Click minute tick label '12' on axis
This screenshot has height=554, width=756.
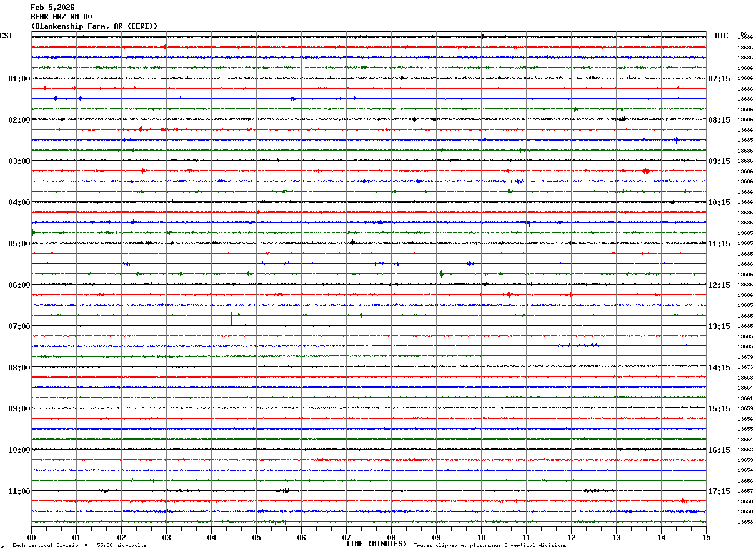(x=571, y=537)
